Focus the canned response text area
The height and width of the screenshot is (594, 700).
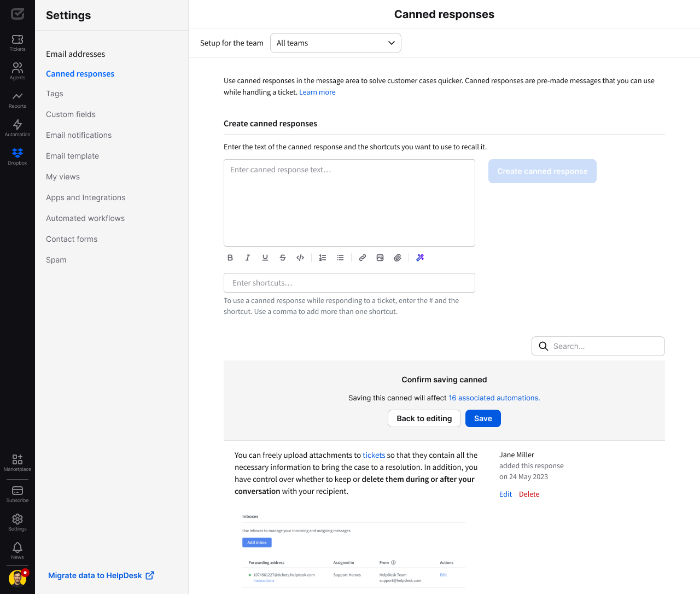point(349,203)
